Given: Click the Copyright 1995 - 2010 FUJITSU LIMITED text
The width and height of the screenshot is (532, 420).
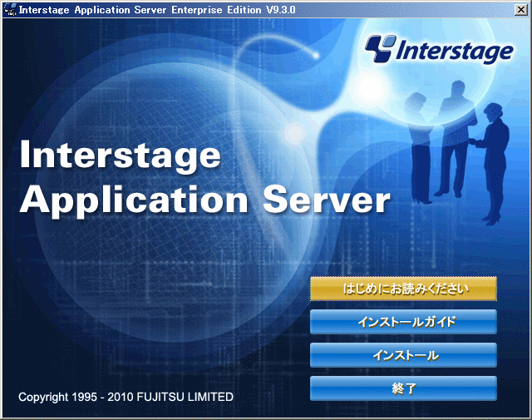Looking at the screenshot, I should click(126, 397).
